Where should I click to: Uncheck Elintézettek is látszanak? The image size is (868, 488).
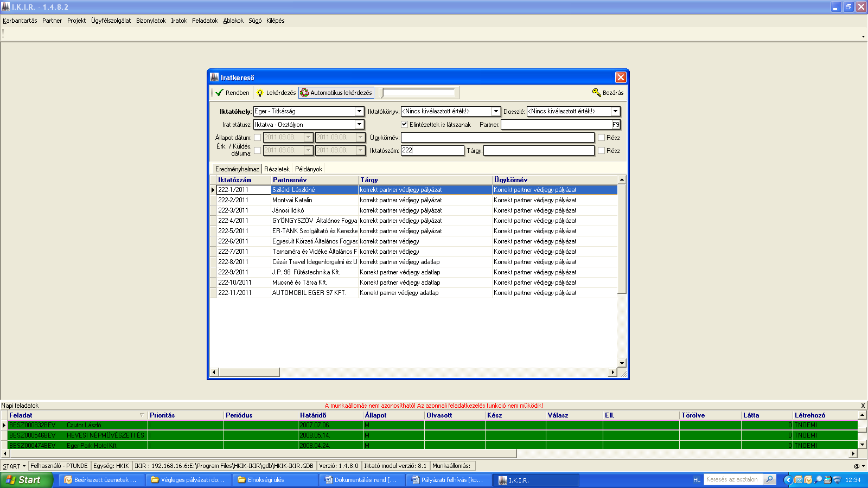pyautogui.click(x=404, y=125)
